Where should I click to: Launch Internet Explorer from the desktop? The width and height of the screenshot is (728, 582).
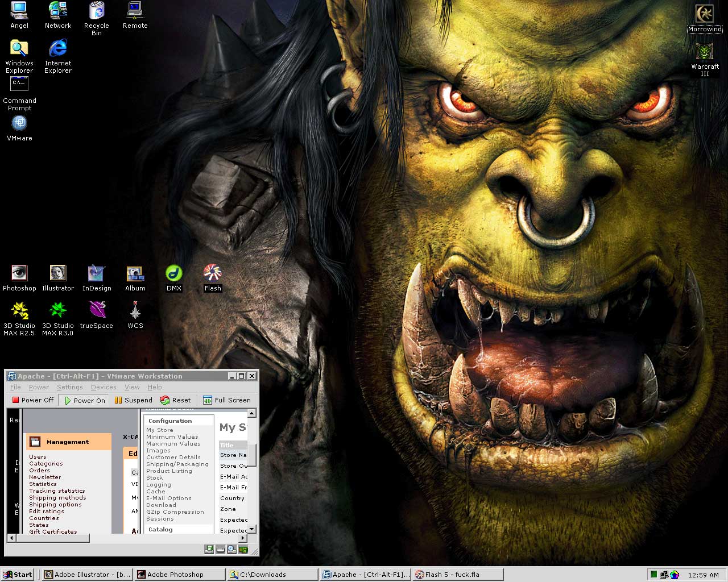click(x=58, y=56)
